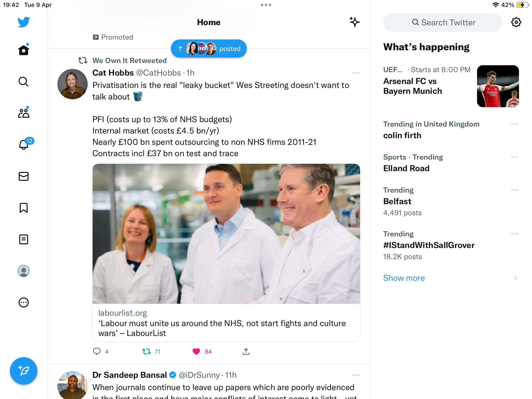532x399 pixels.
Task: Open colin firth trend
Action: (402, 135)
